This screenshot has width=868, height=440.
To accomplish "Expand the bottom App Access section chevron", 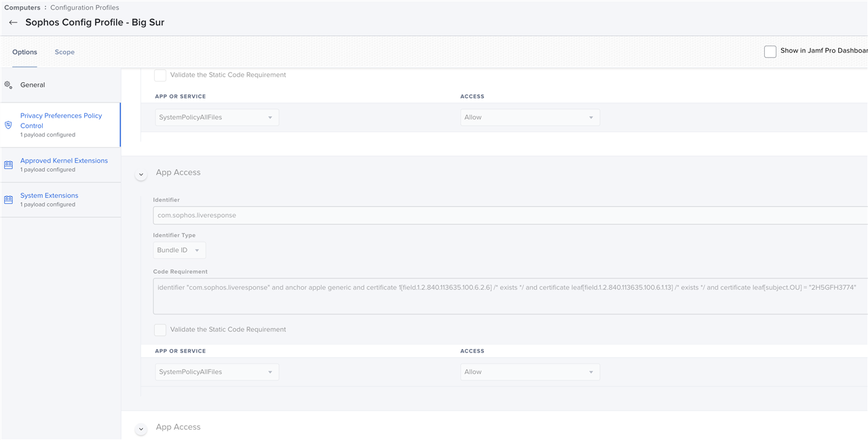I will tap(141, 429).
